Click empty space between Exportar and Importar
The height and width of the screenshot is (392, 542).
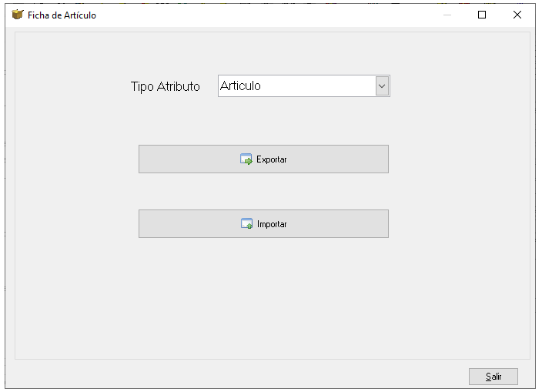[263, 191]
